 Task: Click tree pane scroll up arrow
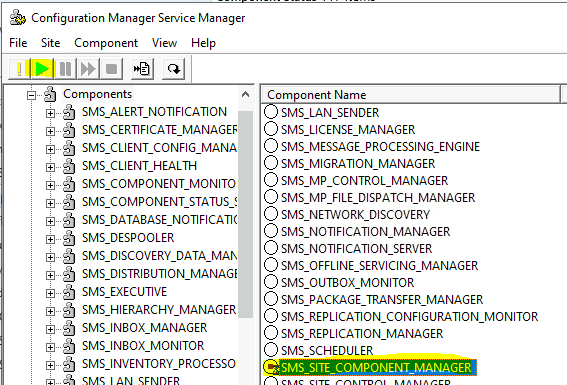tap(246, 95)
